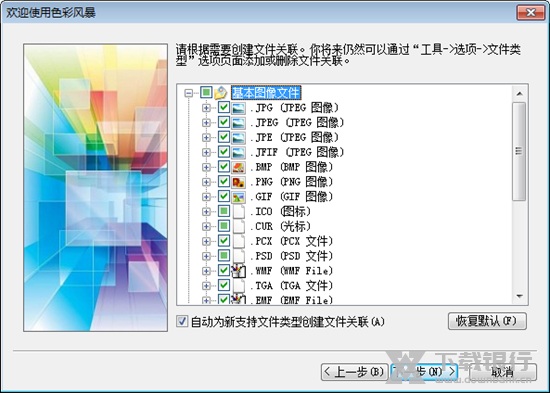Expand the .GIF tree node
This screenshot has height=393, width=550.
click(x=206, y=196)
